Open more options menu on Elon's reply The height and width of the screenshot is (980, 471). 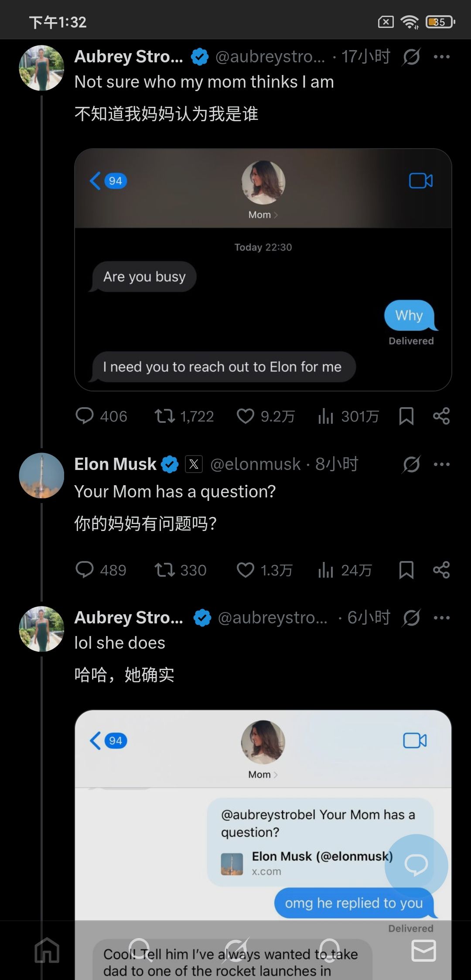[x=441, y=464]
